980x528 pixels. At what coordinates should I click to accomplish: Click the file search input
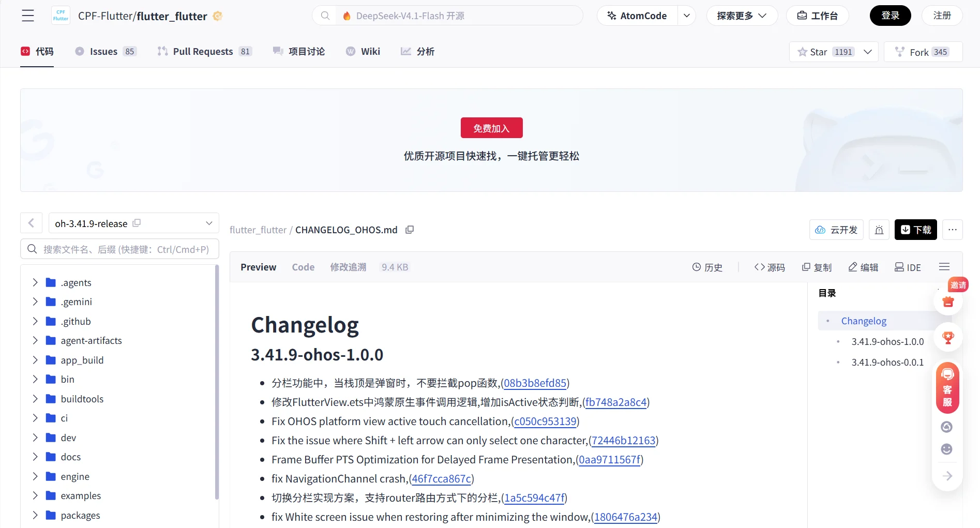pyautogui.click(x=119, y=249)
